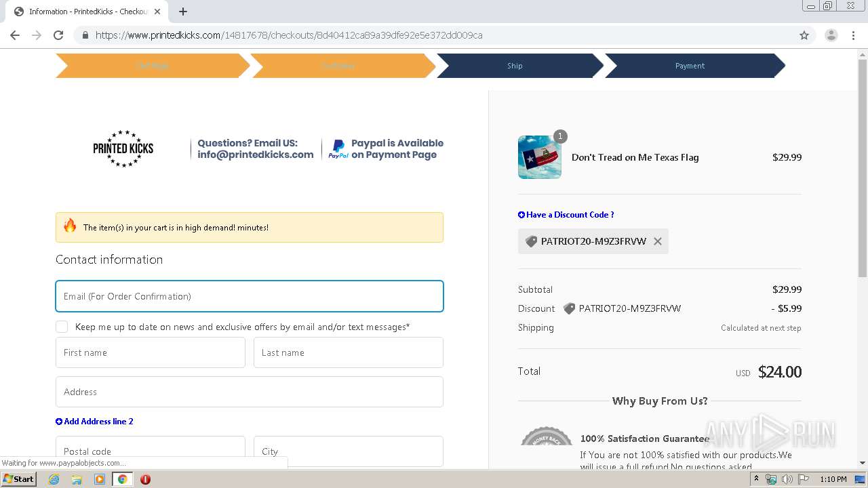Viewport: 868px width, 488px height.
Task: Reload the checkout page
Action: click(58, 35)
